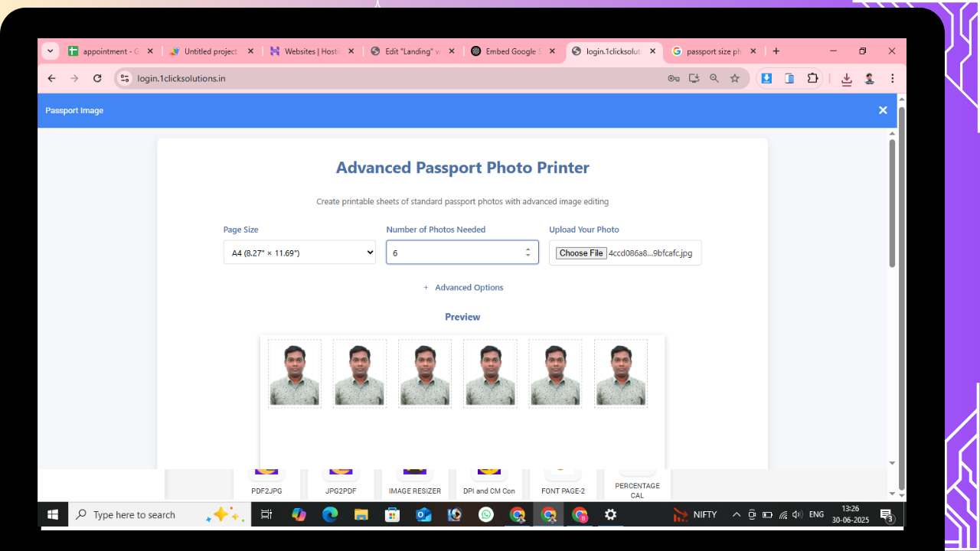Open the browser Extensions puzzle icon

pos(813,78)
